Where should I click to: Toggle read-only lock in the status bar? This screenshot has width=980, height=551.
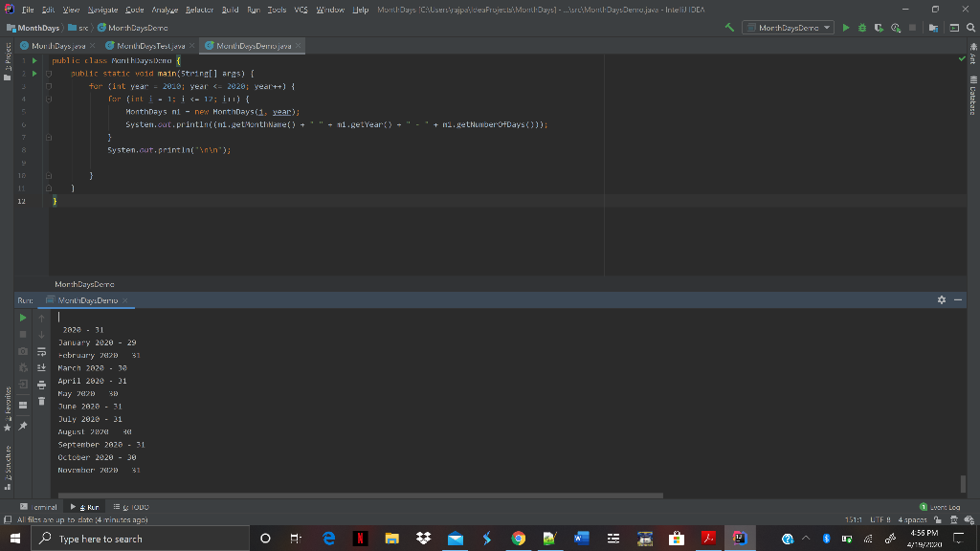point(939,520)
